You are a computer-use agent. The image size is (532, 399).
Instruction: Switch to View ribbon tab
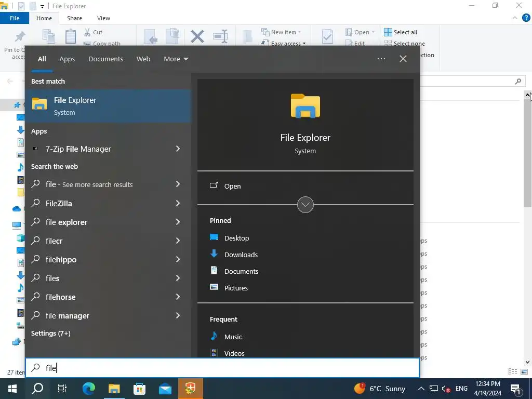point(103,18)
